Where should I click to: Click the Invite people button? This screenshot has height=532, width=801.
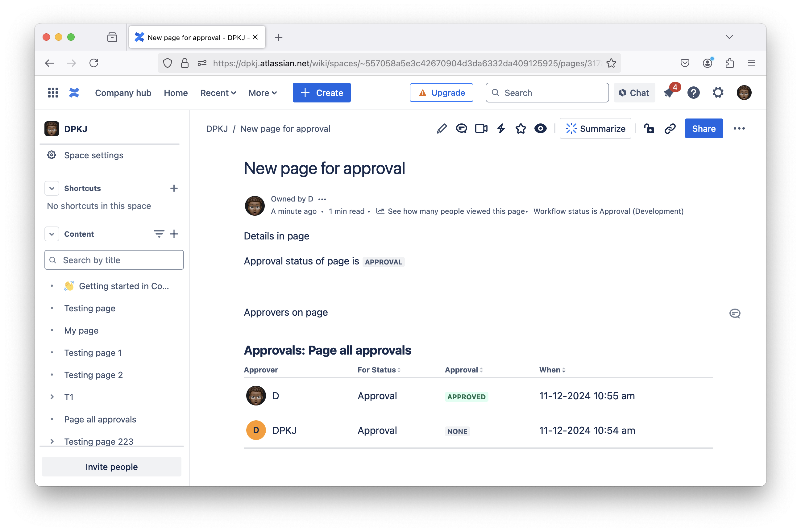[x=111, y=467]
